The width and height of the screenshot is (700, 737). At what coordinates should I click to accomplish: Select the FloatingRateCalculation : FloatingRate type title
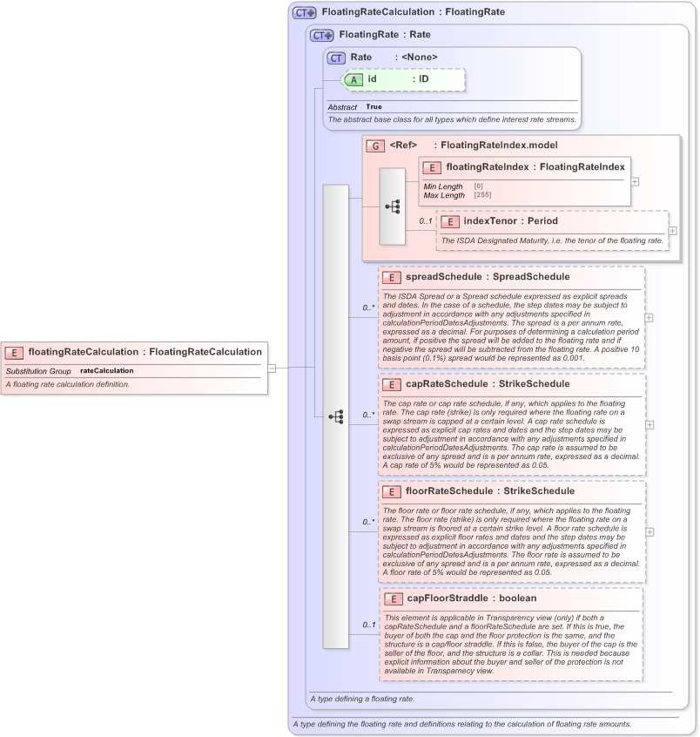click(414, 11)
